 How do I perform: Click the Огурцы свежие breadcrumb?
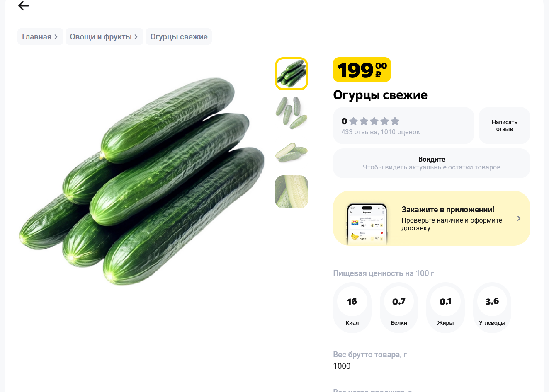point(179,36)
